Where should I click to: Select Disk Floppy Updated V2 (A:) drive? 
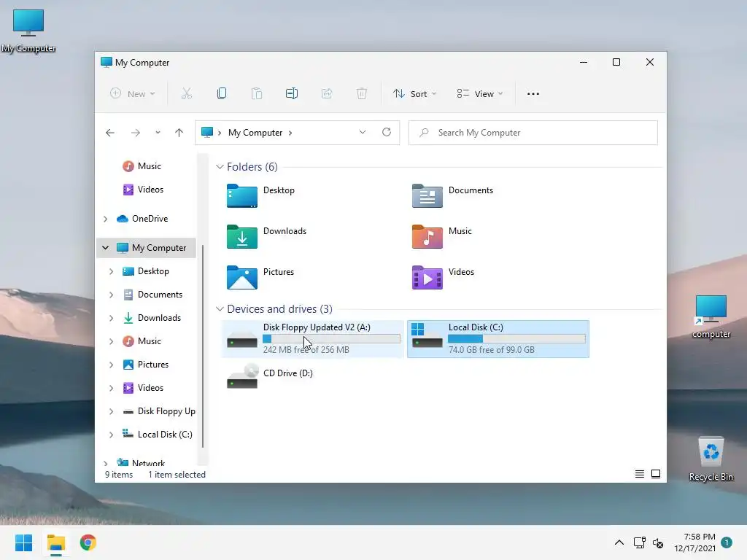[312, 339]
